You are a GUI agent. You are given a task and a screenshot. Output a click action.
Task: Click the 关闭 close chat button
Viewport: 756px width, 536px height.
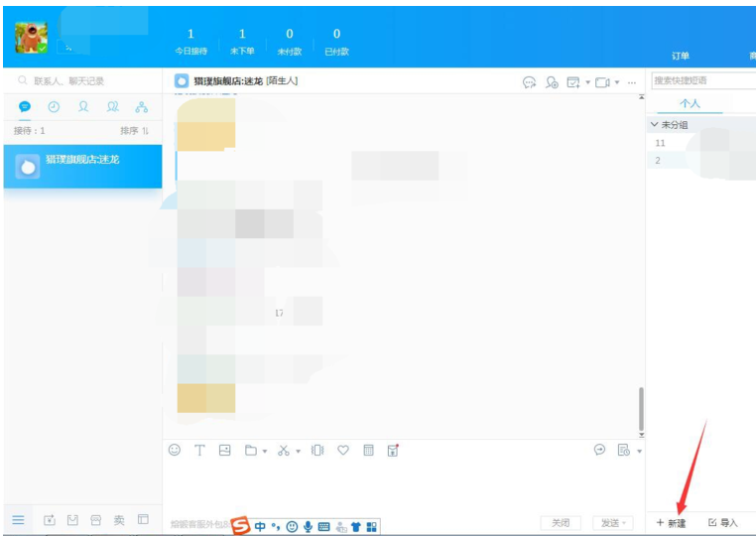click(561, 523)
